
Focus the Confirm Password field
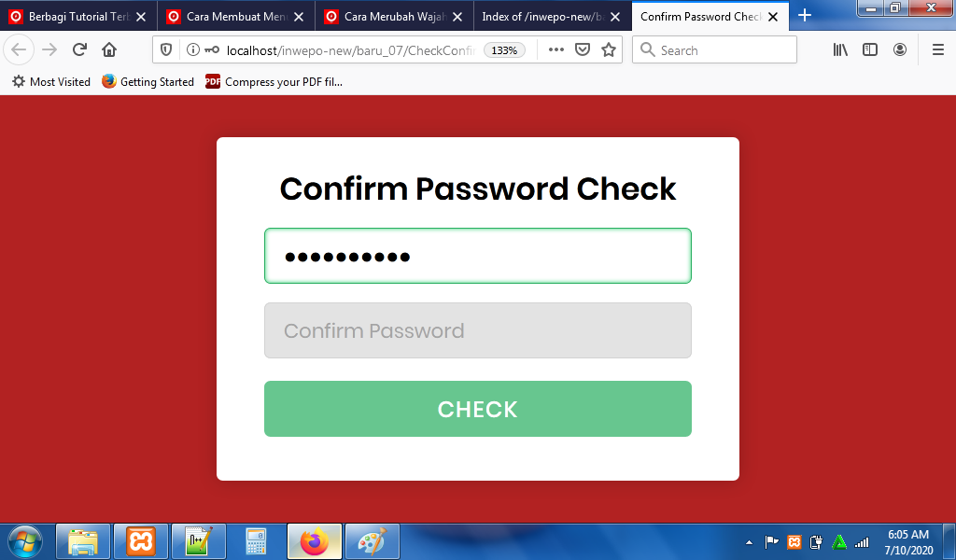click(477, 330)
